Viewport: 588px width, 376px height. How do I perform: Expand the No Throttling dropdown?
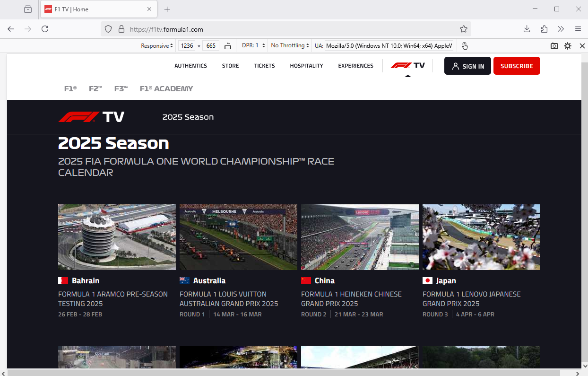pyautogui.click(x=290, y=46)
